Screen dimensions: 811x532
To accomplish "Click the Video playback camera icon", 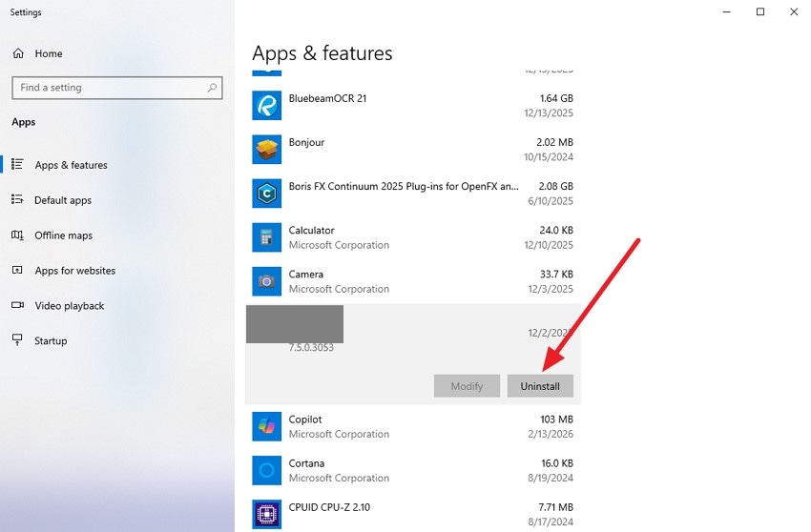I will click(17, 305).
